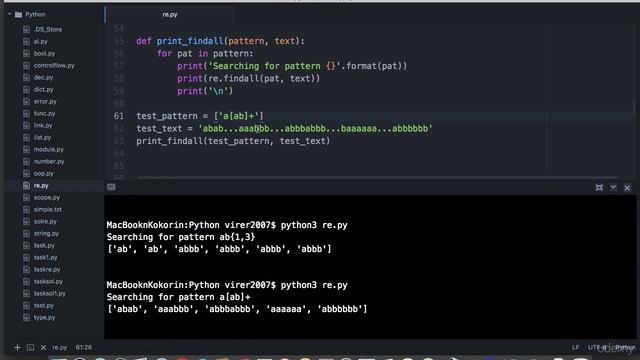Click the file icon next to link.py
Viewport: 640px width, 360px height.
[27, 126]
